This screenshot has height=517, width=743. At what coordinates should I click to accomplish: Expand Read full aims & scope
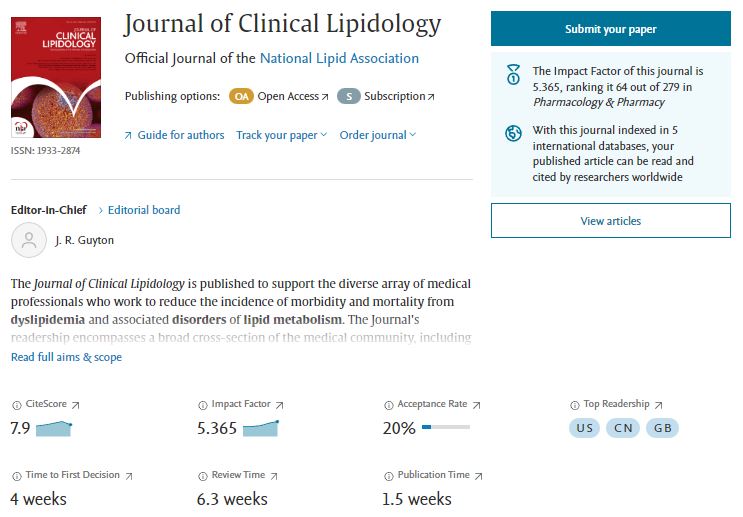click(66, 357)
